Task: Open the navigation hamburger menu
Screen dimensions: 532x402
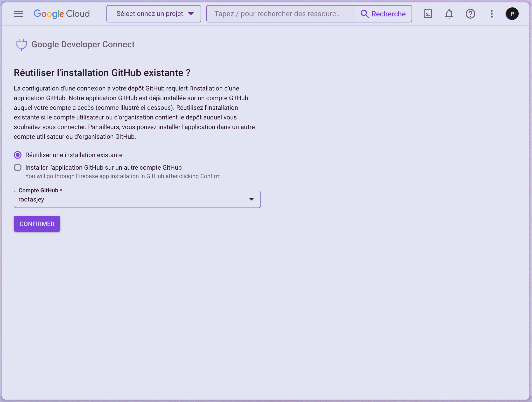Action: [19, 14]
